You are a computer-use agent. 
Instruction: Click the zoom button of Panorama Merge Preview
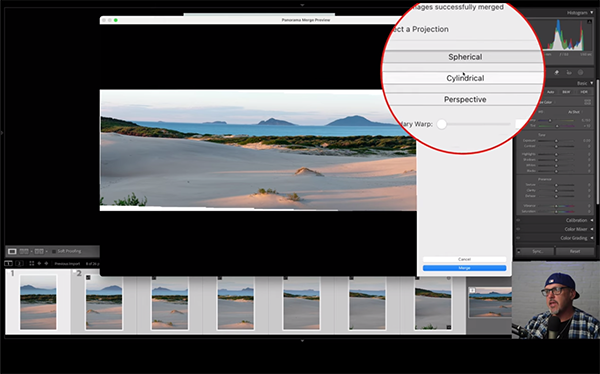116,20
